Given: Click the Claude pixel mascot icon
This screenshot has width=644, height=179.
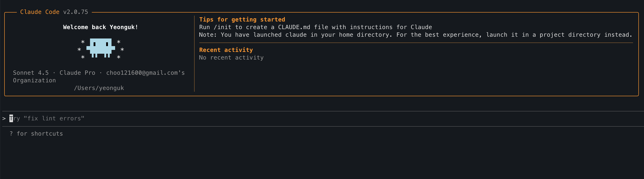Looking at the screenshot, I should (101, 48).
